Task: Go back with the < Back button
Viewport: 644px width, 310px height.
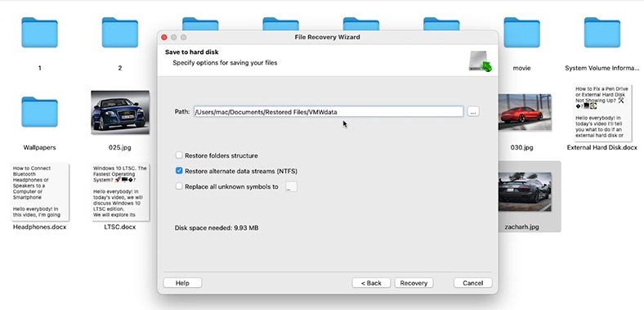Action: [371, 283]
